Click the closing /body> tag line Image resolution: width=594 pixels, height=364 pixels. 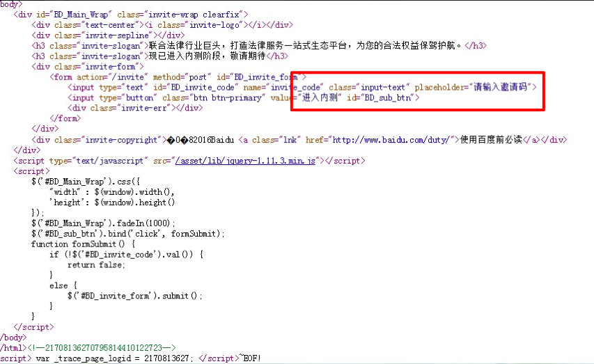point(13,337)
